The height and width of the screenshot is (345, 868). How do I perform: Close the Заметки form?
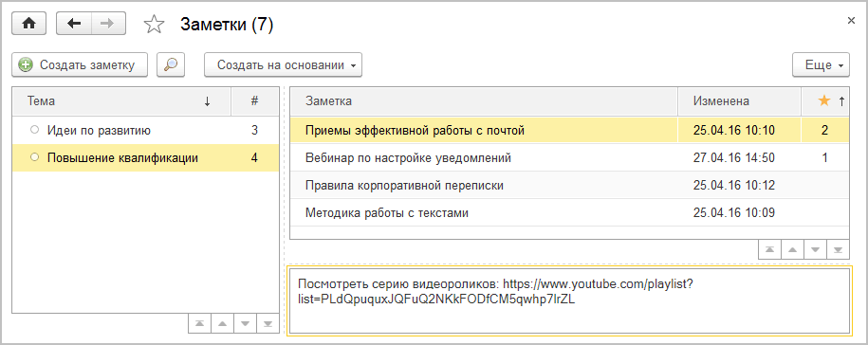click(x=851, y=21)
